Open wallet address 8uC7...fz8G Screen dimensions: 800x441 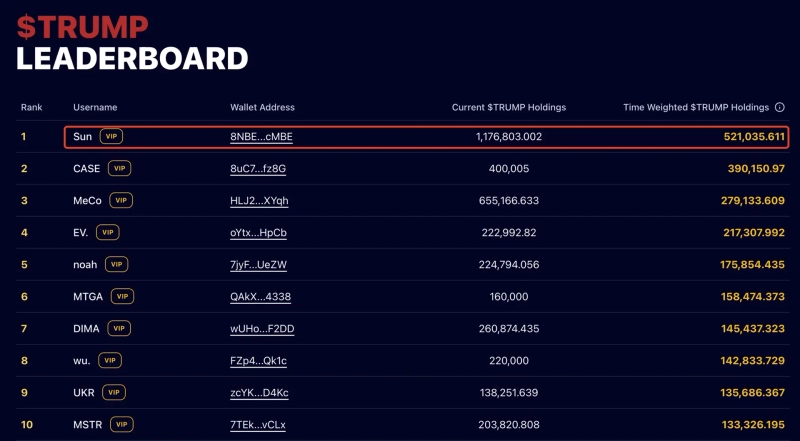pyautogui.click(x=258, y=168)
